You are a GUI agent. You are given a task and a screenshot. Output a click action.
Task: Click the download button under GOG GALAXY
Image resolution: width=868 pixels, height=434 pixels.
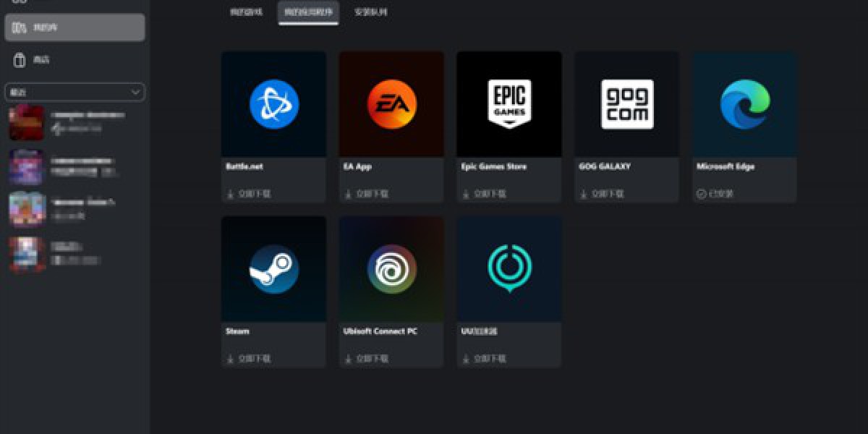[603, 194]
